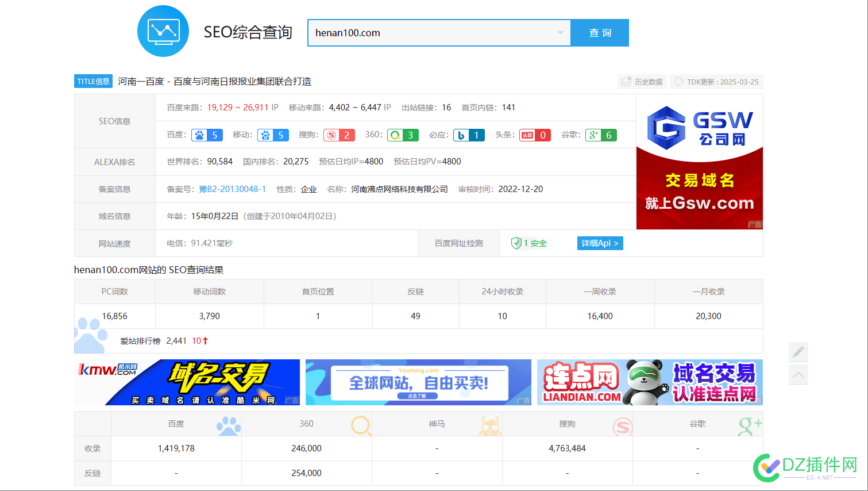The image size is (868, 491).
Task: Open 历史数据 history data
Action: click(642, 82)
